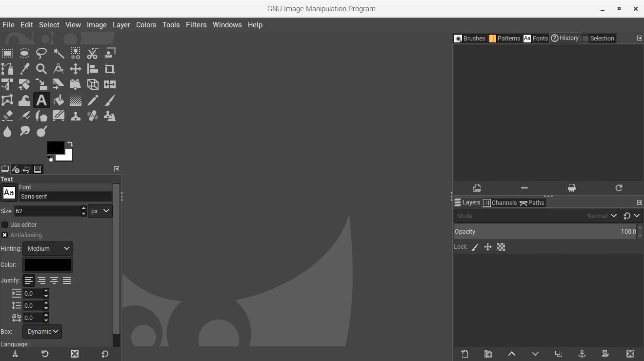Select the Text tool
The height and width of the screenshot is (361, 644).
[x=41, y=100]
